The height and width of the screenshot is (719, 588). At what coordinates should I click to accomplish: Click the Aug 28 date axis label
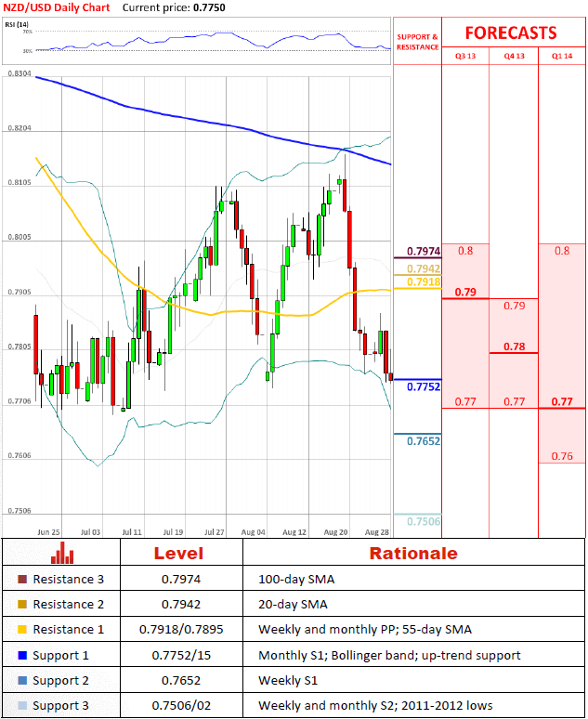[x=377, y=532]
